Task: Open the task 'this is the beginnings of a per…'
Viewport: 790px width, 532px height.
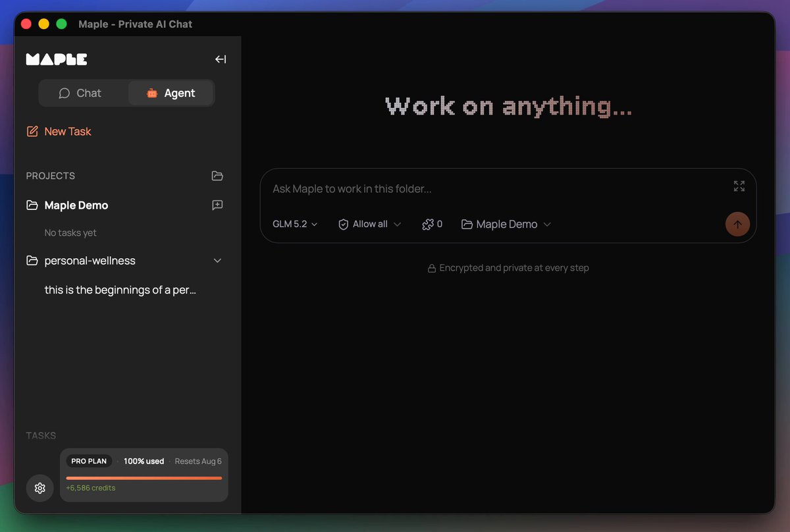Action: click(x=120, y=290)
